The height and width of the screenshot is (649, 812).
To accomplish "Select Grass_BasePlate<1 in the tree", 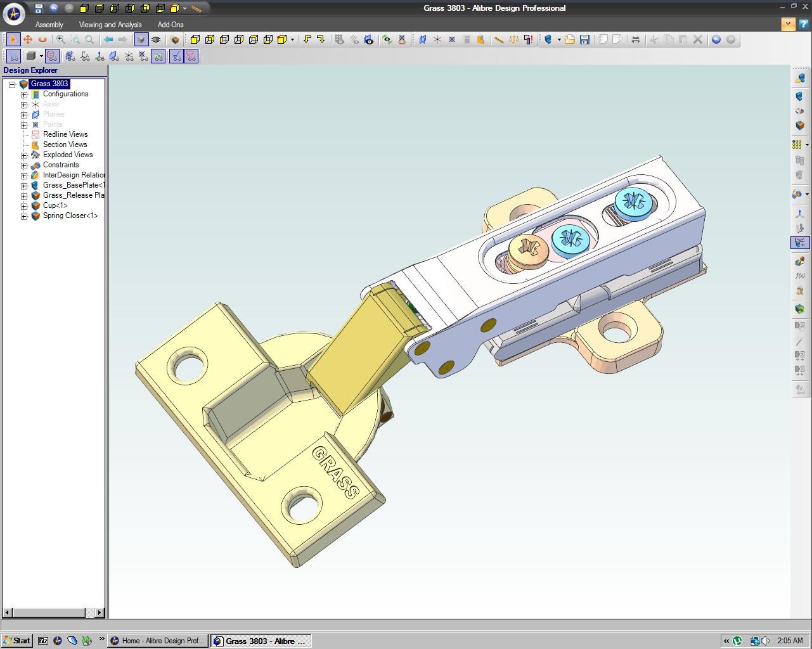I will point(74,185).
